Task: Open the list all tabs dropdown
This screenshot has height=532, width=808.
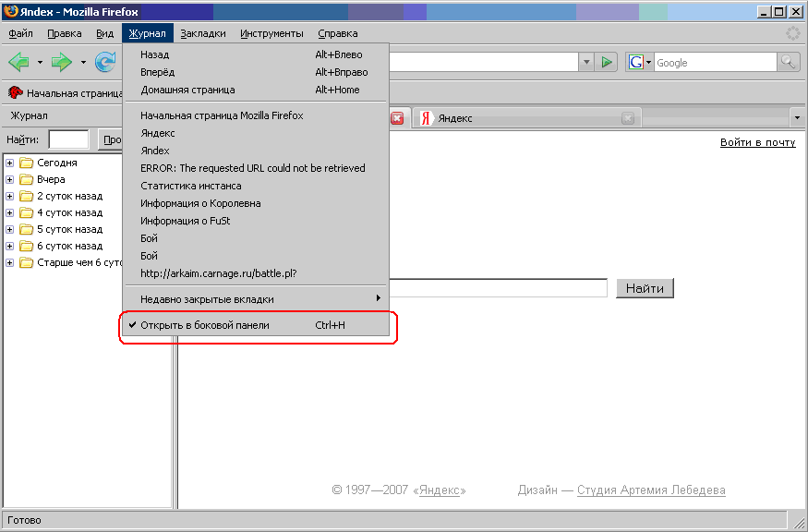Action: click(797, 118)
